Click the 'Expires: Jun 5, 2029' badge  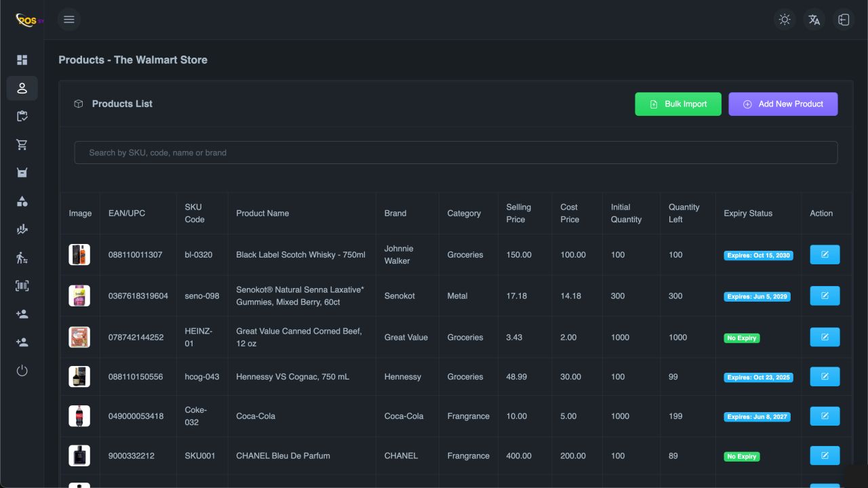[757, 296]
